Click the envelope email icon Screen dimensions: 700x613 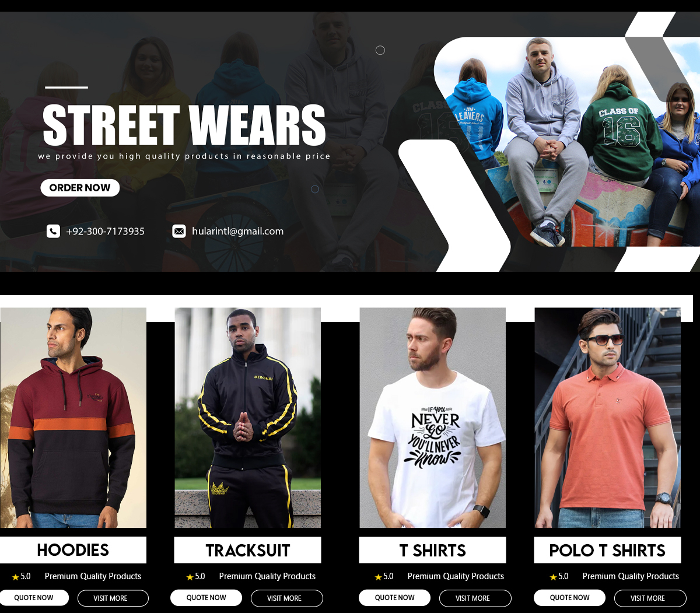(179, 232)
